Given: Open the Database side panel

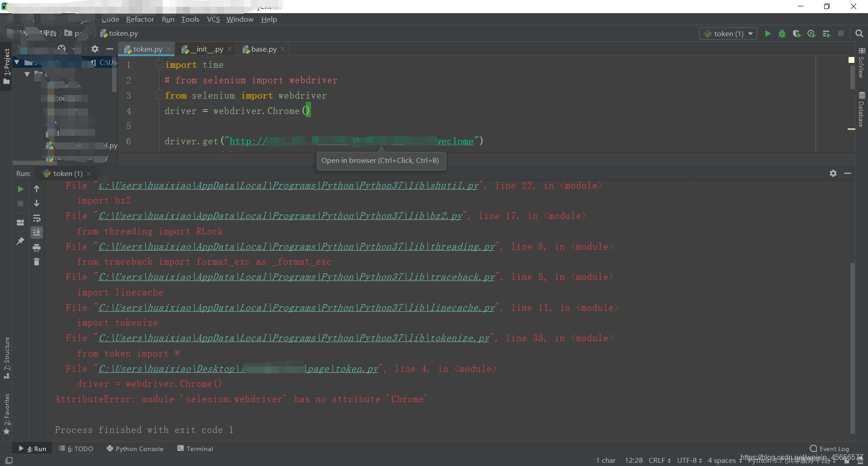Looking at the screenshot, I should [862, 109].
